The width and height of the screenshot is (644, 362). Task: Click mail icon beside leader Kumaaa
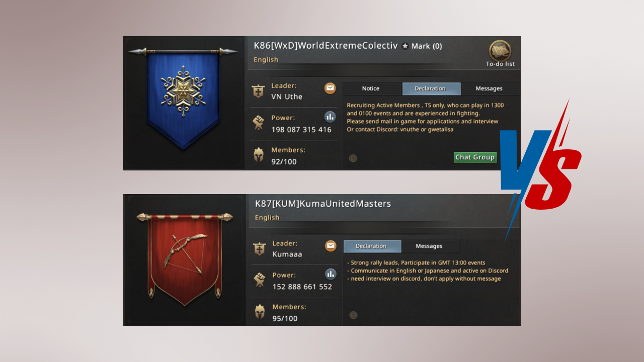331,246
